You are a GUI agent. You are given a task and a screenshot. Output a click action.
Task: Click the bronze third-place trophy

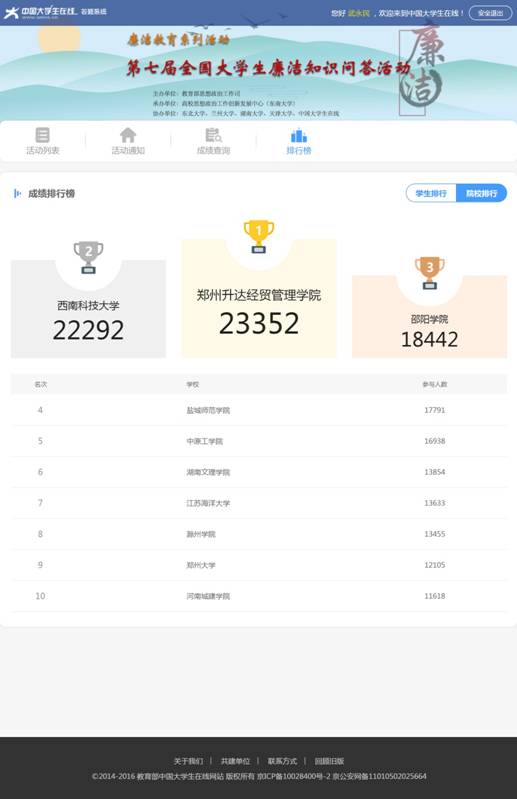429,273
